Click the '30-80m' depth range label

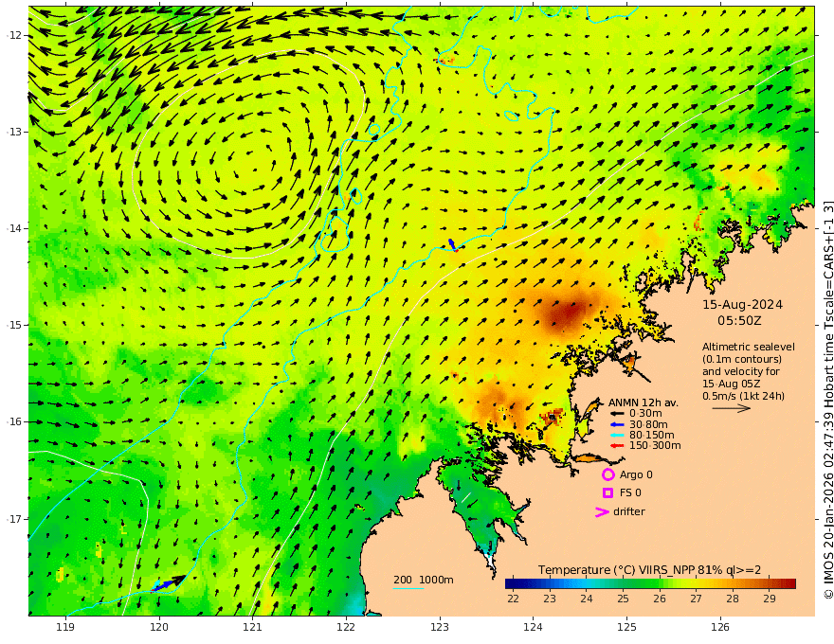click(648, 424)
